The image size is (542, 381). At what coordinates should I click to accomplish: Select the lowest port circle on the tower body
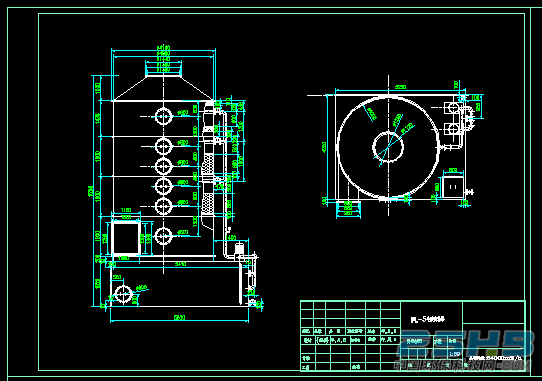[163, 236]
